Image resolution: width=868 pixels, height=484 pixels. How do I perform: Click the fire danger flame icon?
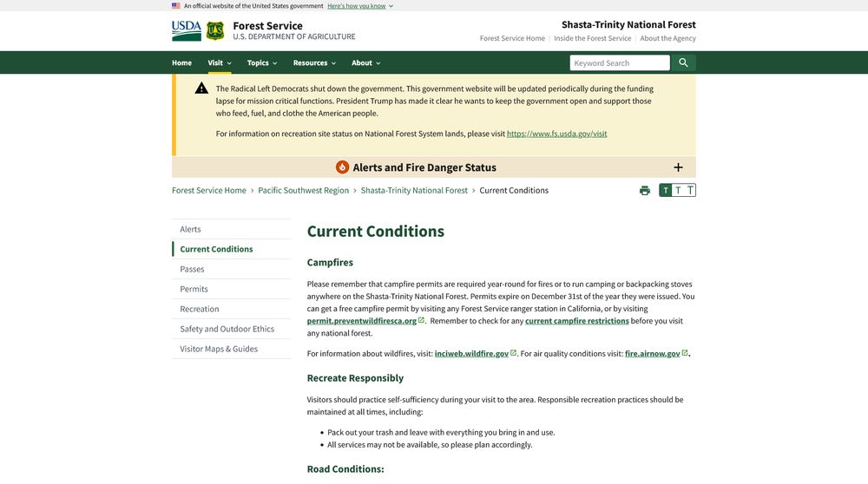(342, 167)
